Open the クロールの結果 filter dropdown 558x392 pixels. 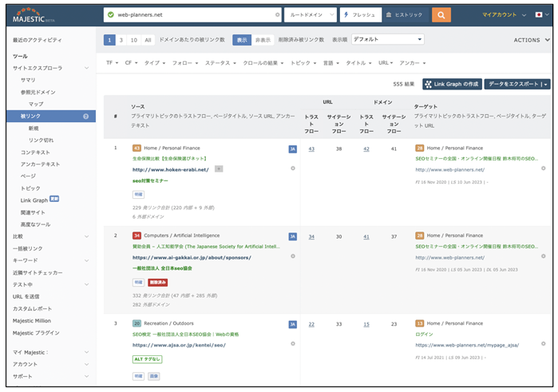point(263,63)
